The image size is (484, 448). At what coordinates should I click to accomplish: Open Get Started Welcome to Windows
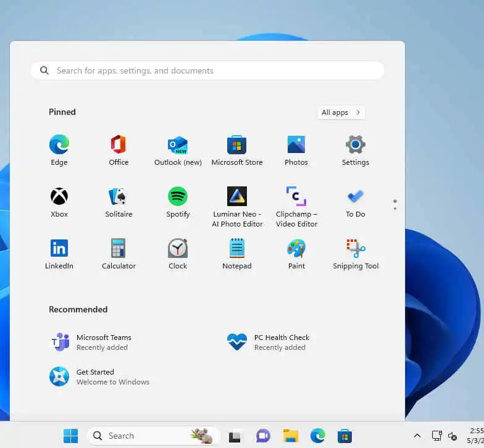(x=99, y=376)
